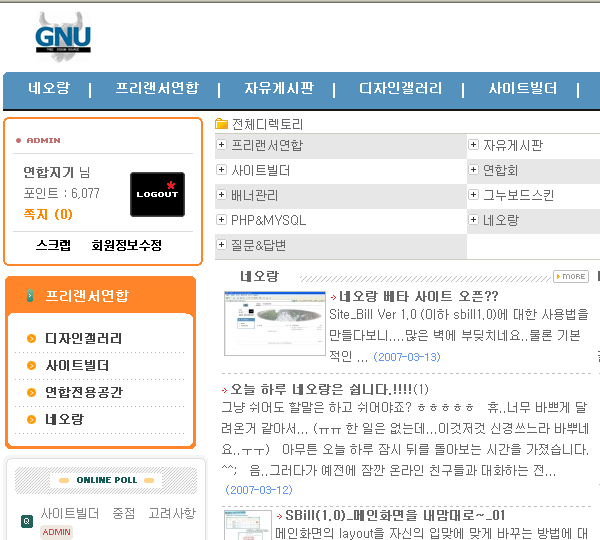
Task: Click the GNU logo at top left
Action: 62,37
